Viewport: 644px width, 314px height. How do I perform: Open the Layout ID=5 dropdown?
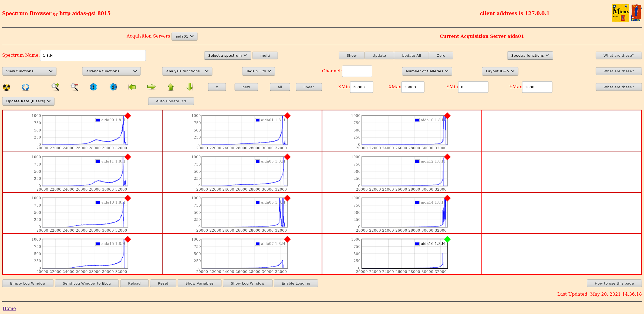(500, 71)
